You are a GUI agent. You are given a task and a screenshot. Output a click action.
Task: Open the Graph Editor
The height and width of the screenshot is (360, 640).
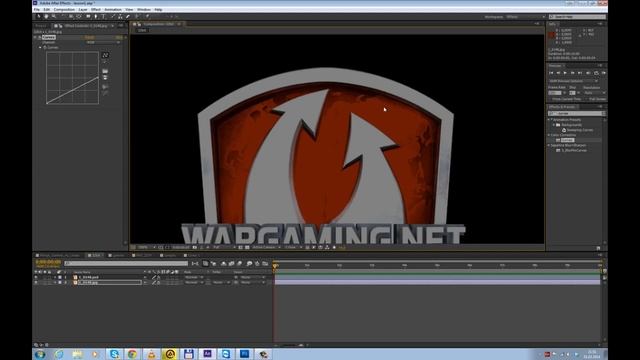tap(265, 264)
